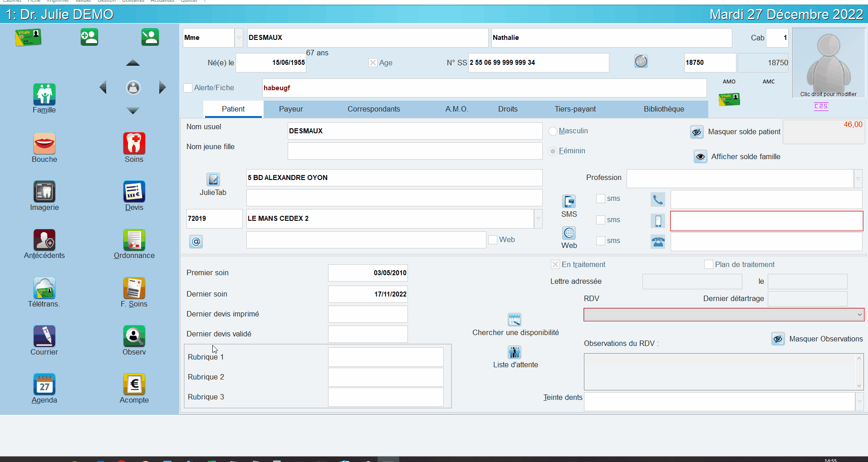Expand the city dropdown for LE MANS CEDEX 2

click(538, 219)
